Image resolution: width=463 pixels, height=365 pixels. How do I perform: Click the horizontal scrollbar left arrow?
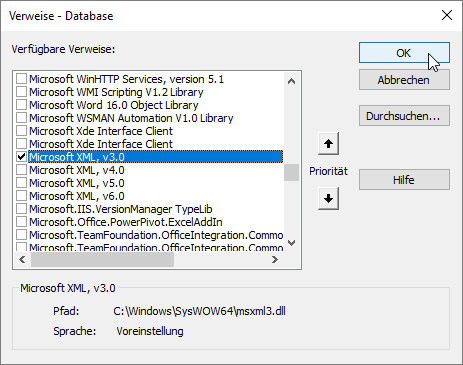(x=22, y=259)
